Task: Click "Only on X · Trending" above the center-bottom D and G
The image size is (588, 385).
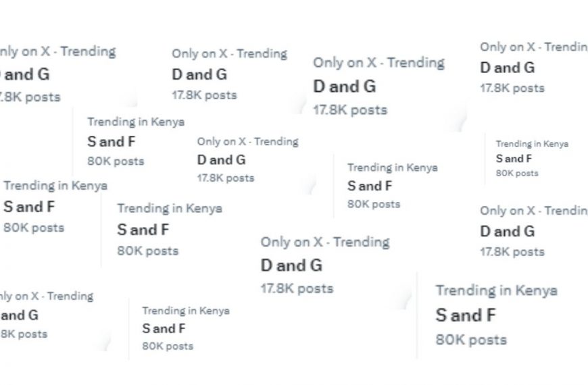Action: (325, 242)
